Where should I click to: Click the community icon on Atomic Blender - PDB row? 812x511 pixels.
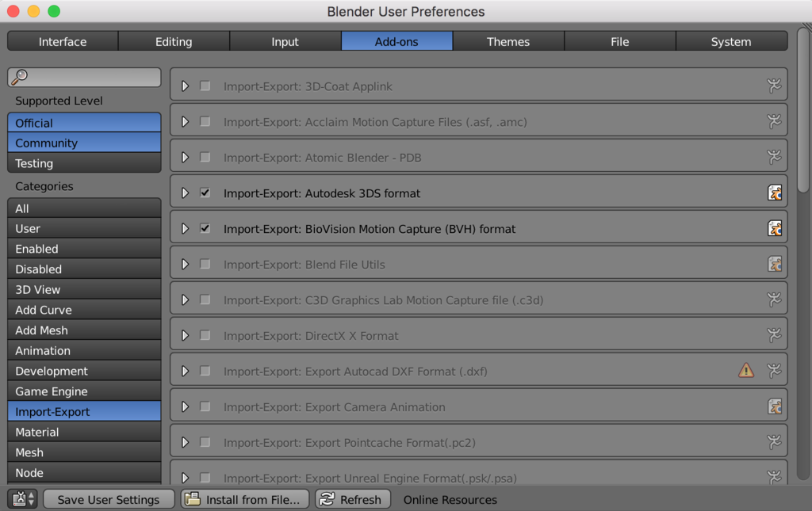coord(774,157)
